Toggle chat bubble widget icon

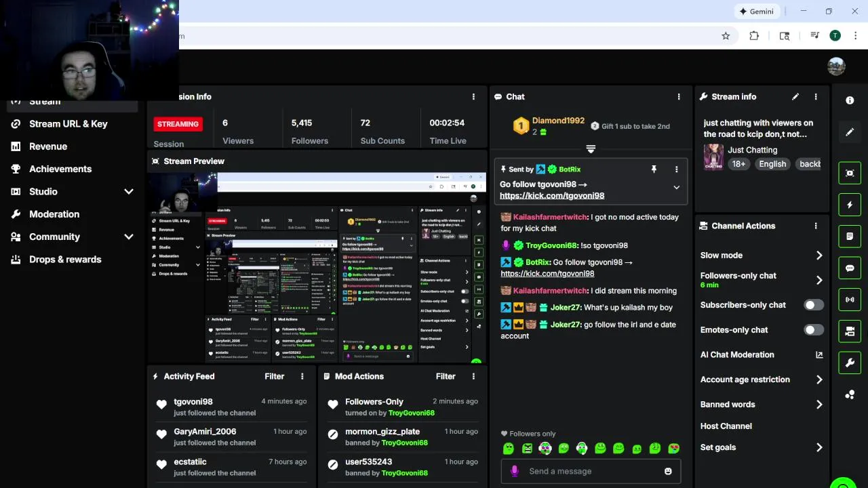pos(850,268)
